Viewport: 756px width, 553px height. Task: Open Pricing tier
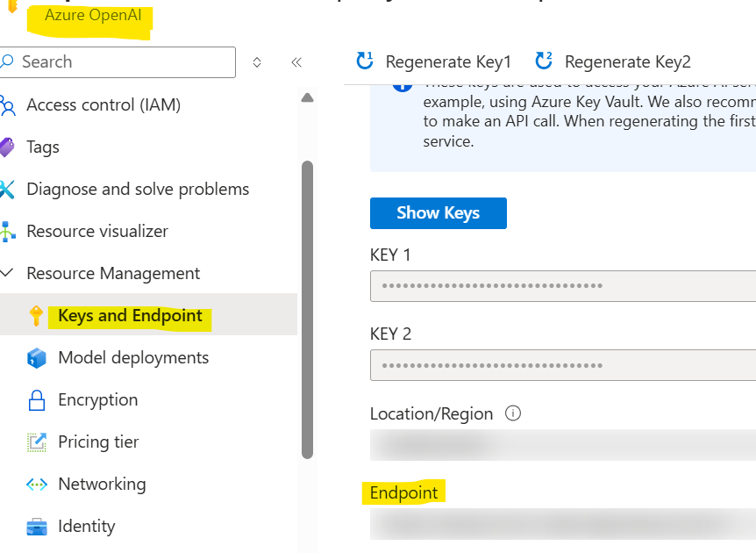(98, 442)
